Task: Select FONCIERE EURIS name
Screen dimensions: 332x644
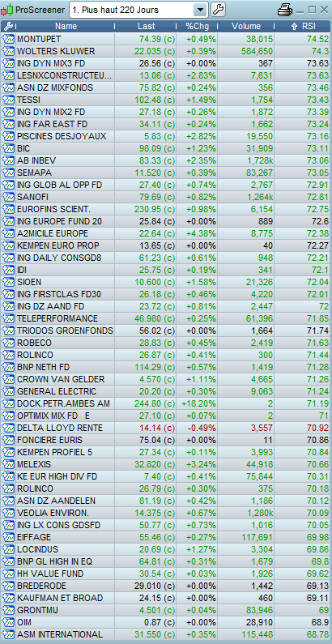Action: coord(49,440)
